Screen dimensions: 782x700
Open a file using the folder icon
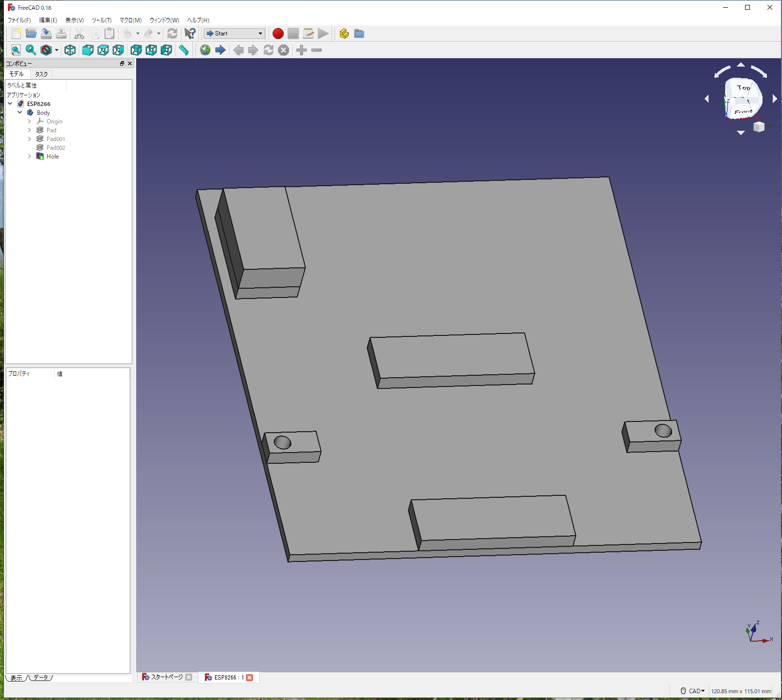[31, 34]
